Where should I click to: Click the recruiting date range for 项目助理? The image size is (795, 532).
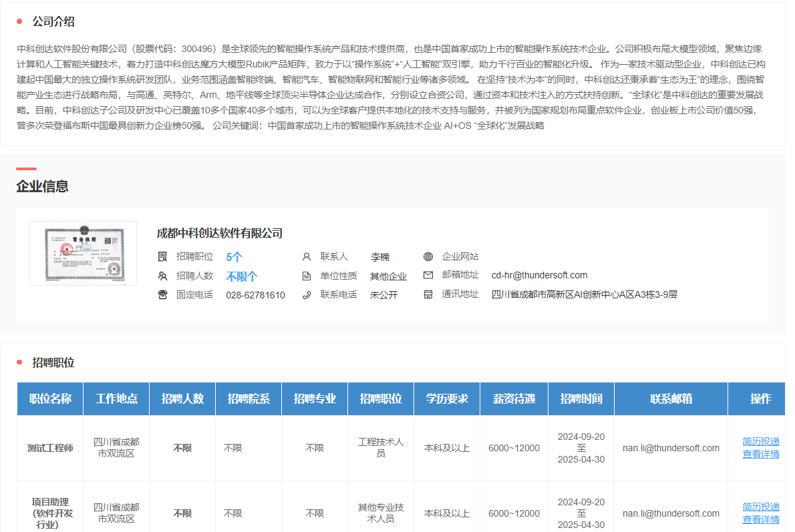(x=581, y=513)
